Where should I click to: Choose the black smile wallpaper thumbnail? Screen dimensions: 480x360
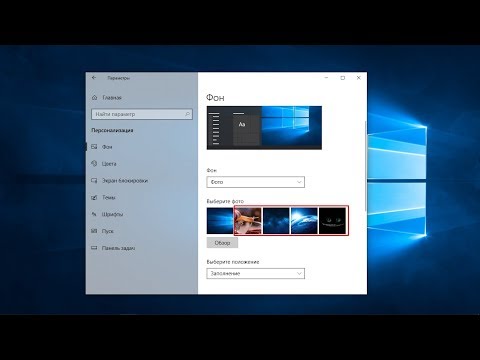[x=332, y=221]
